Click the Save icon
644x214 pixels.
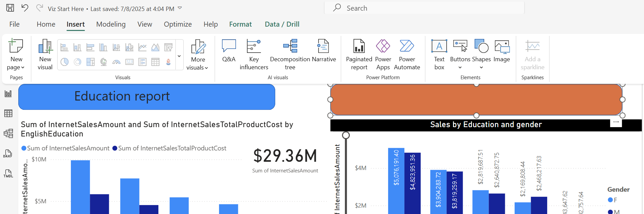[x=10, y=8]
